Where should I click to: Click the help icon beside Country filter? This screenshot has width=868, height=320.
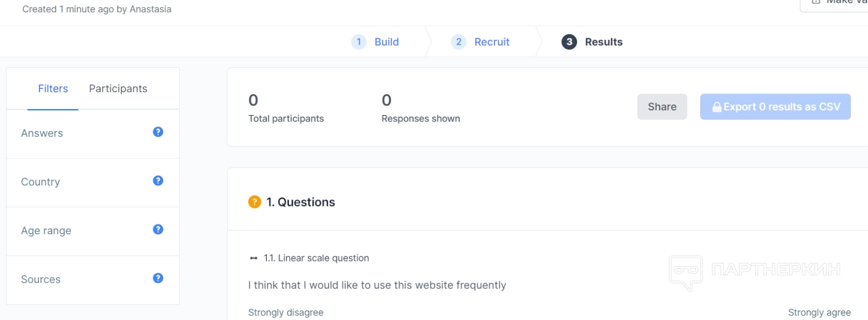click(158, 181)
